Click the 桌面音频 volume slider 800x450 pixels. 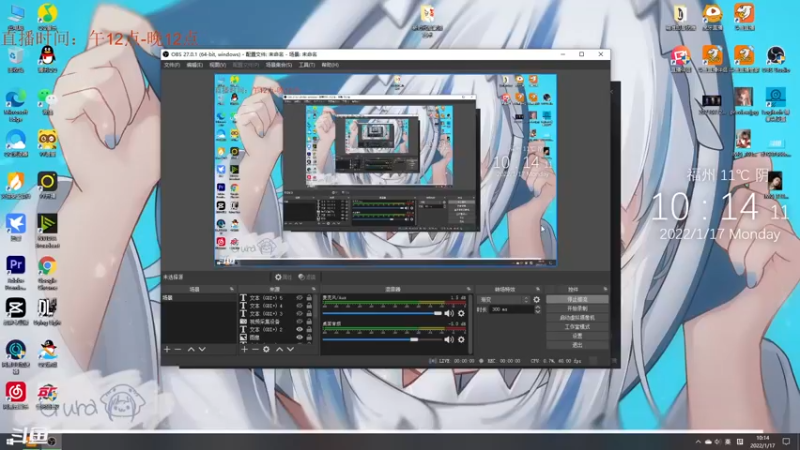(382, 339)
